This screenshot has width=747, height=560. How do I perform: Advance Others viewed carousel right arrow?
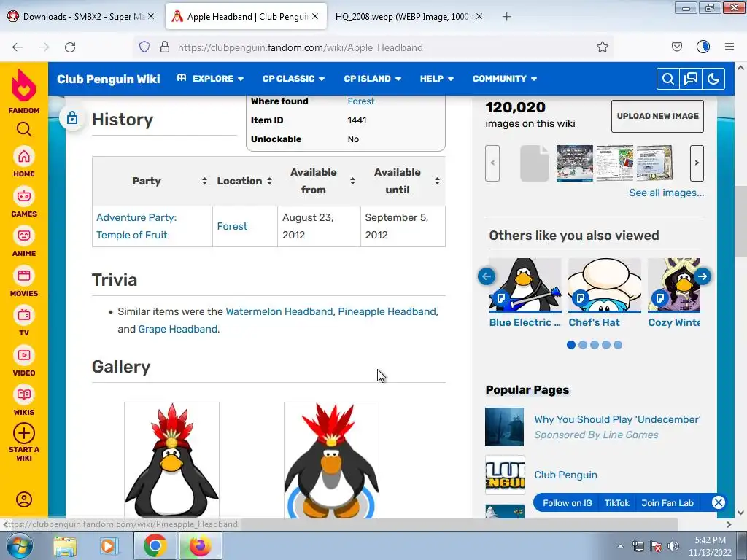(703, 276)
